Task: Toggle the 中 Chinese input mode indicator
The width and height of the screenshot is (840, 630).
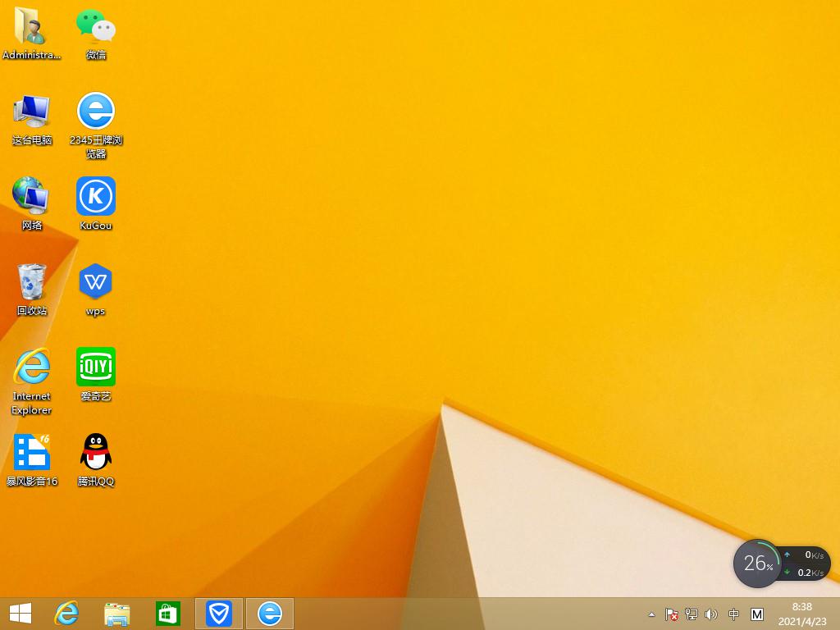Action: [x=734, y=614]
